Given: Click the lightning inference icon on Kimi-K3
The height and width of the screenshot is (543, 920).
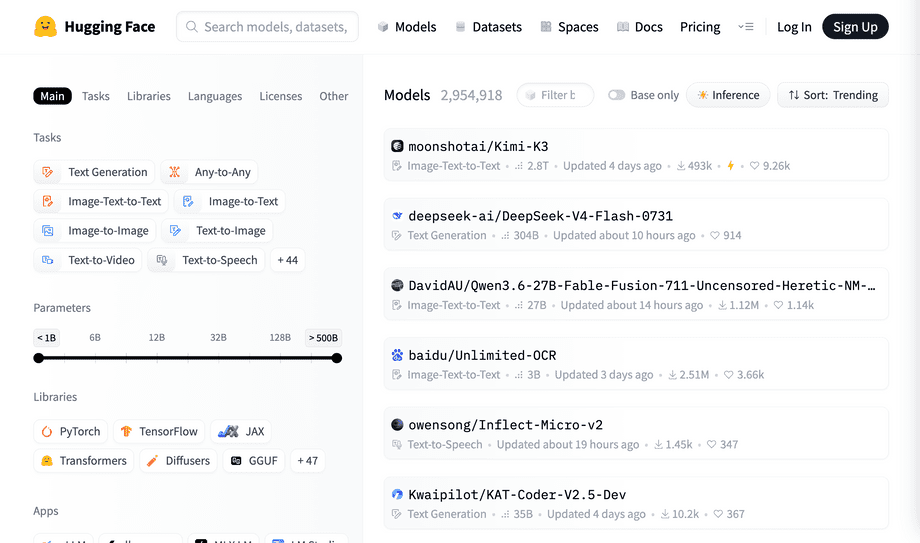Looking at the screenshot, I should click(730, 166).
